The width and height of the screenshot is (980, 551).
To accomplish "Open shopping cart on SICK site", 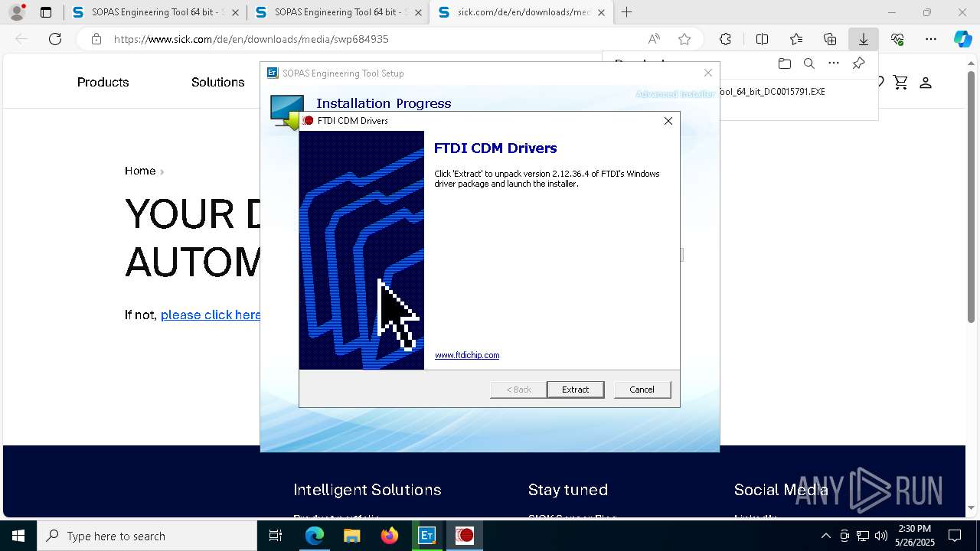I will [900, 83].
